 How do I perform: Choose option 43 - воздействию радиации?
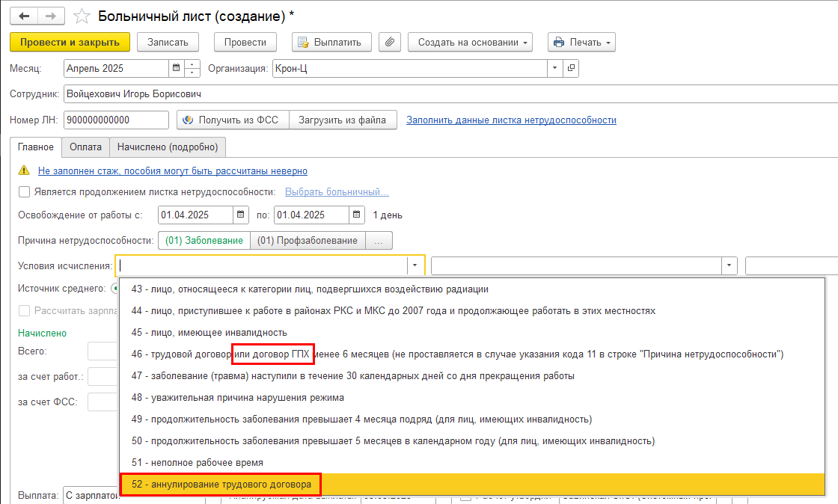(x=472, y=289)
